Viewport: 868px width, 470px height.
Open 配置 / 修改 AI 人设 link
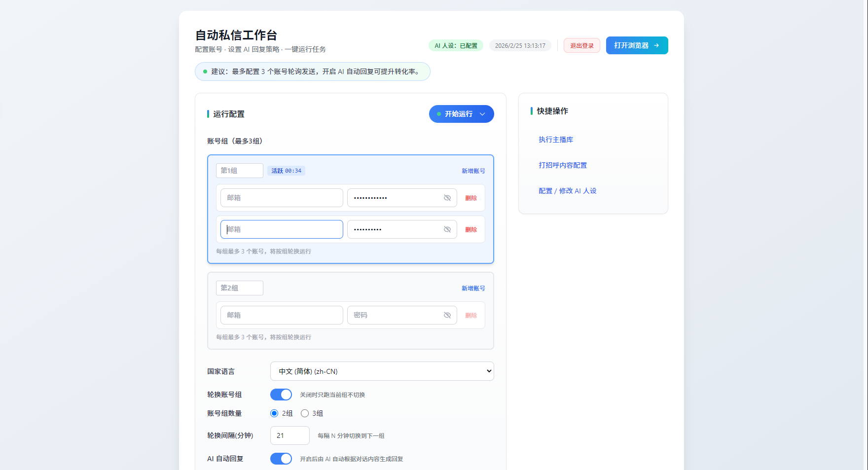[x=567, y=191]
